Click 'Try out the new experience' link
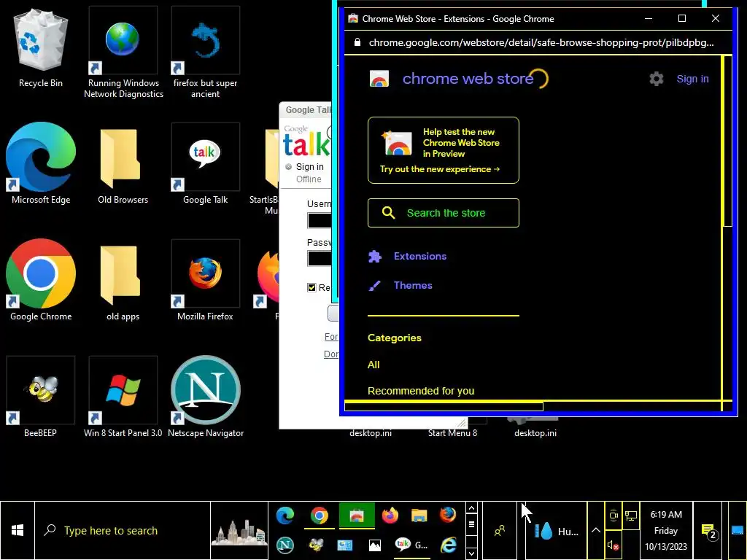Screen dimensions: 747x560 pyautogui.click(x=440, y=169)
